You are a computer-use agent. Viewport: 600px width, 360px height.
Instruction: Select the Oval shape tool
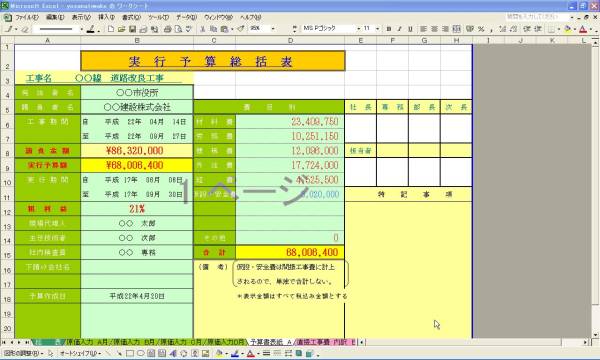click(x=140, y=353)
